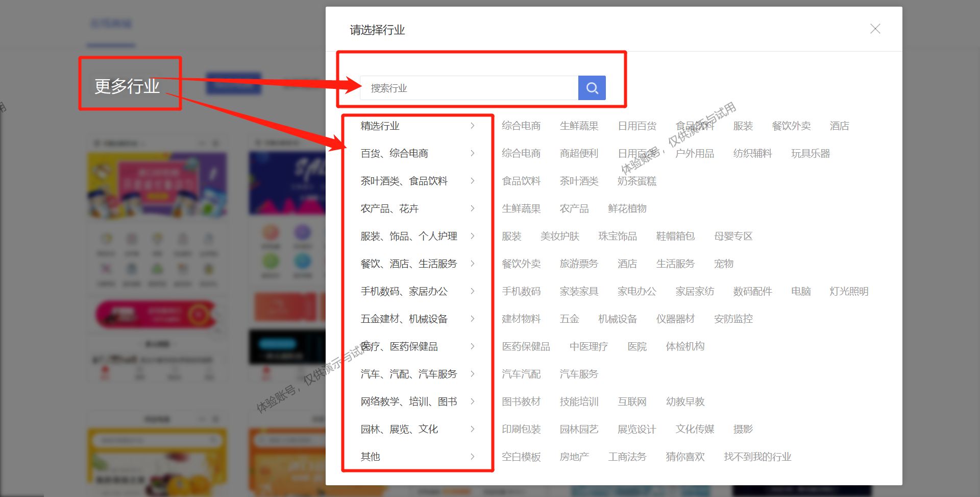The height and width of the screenshot is (497, 980).
Task: Open the 餐饮、酒店、生活服务 category
Action: tap(409, 264)
